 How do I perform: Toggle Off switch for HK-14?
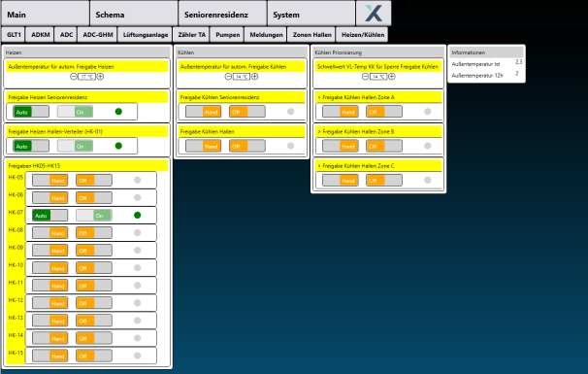point(94,338)
